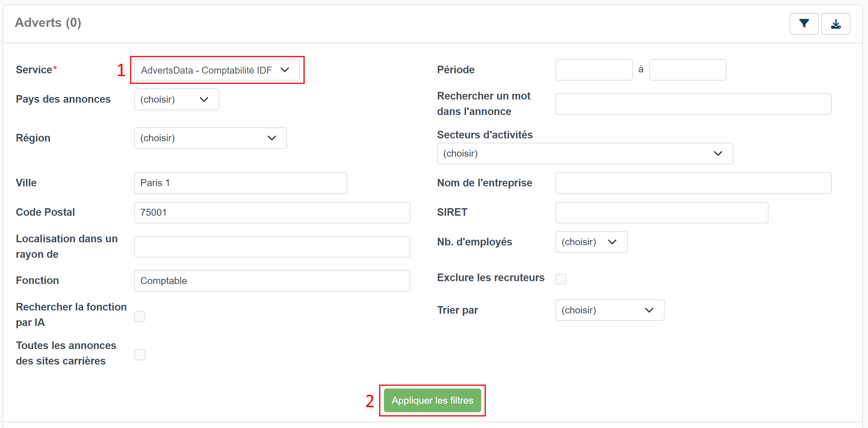Click the filter funnel icon

[804, 24]
